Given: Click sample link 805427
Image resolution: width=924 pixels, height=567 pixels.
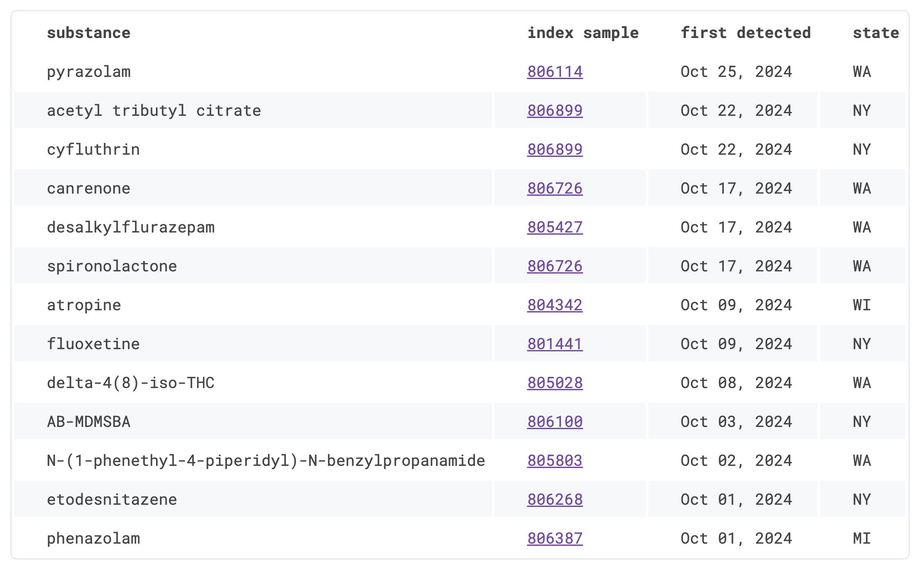Looking at the screenshot, I should (x=554, y=227).
